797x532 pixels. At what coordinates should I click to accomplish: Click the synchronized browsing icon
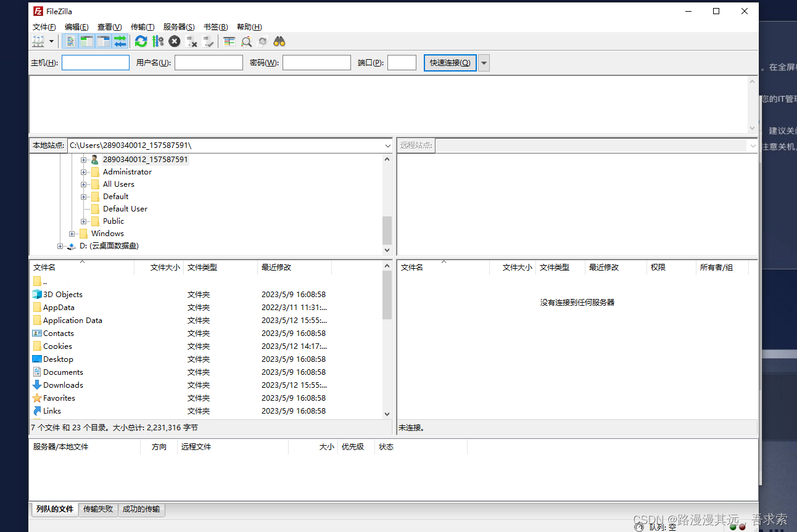[263, 41]
